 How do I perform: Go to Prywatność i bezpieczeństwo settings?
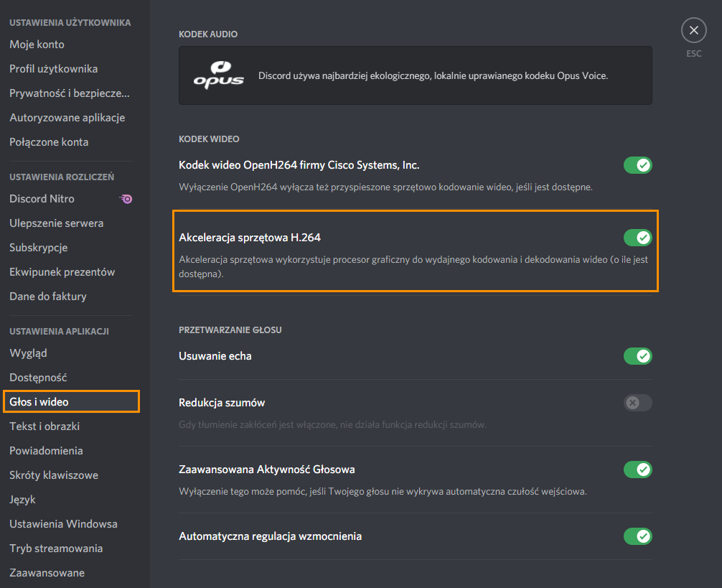[x=70, y=93]
